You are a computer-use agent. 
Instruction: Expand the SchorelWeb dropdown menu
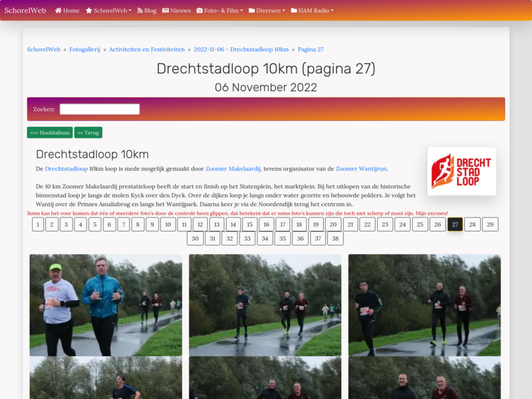click(x=108, y=11)
